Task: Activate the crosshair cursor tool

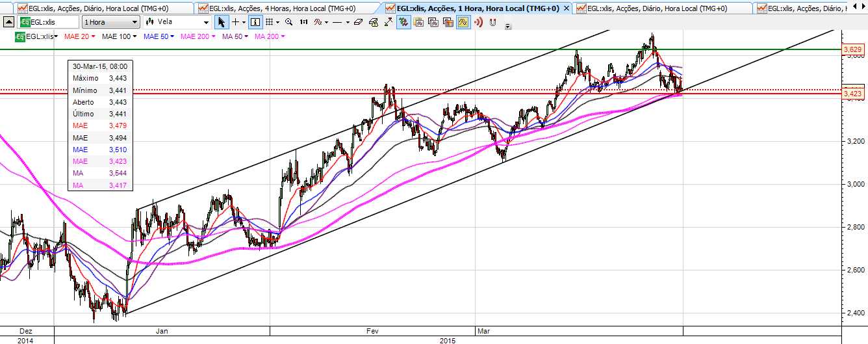Action: point(235,22)
